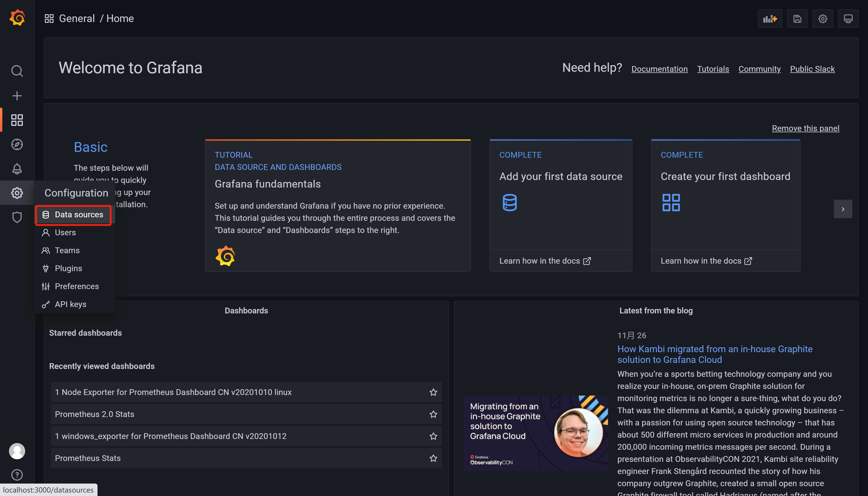868x496 pixels.
Task: Click the Configuration gear sidebar icon
Action: [x=17, y=193]
